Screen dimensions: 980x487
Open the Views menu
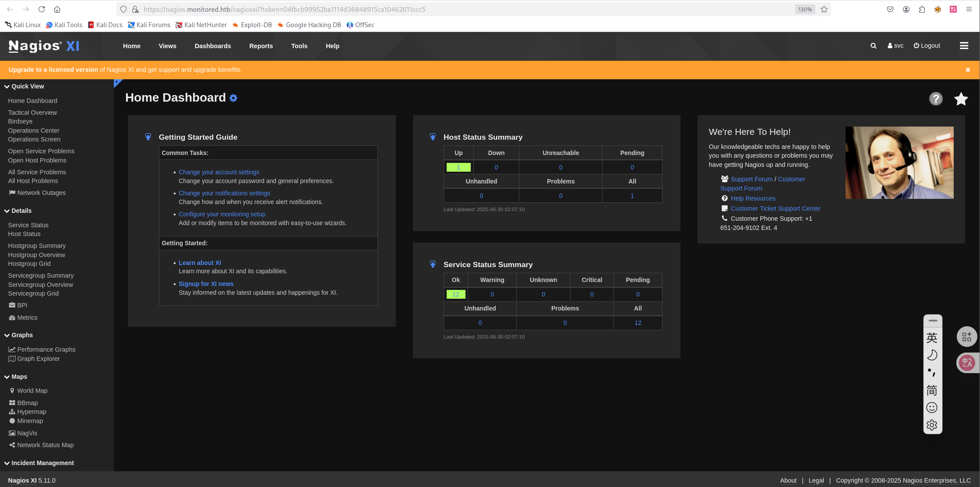pos(168,46)
